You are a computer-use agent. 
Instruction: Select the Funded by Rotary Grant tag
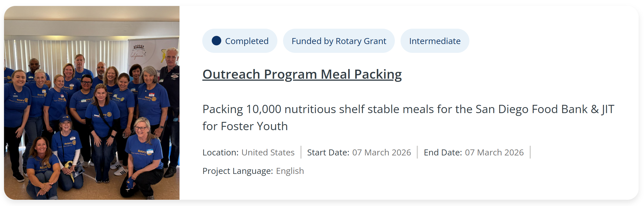pos(339,41)
